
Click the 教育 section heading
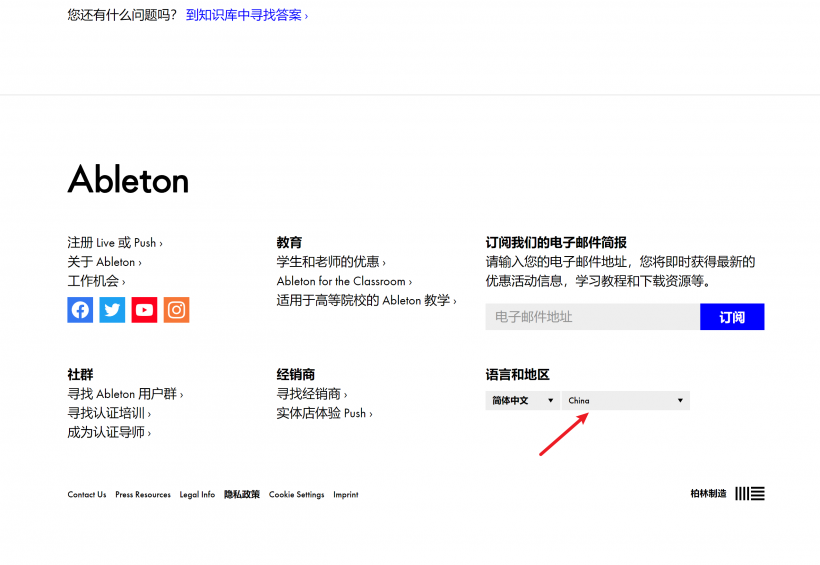[289, 242]
